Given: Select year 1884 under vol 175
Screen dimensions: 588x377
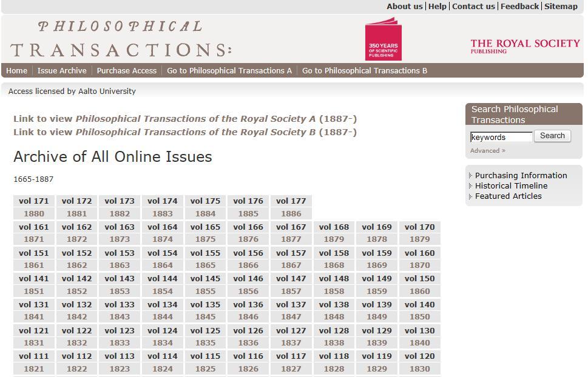Looking at the screenshot, I should 205,213.
